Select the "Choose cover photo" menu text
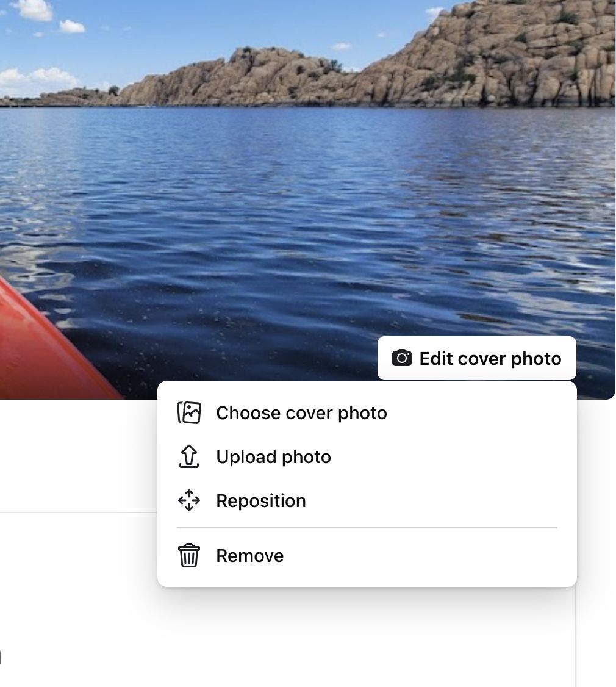This screenshot has width=616, height=687. (x=301, y=413)
